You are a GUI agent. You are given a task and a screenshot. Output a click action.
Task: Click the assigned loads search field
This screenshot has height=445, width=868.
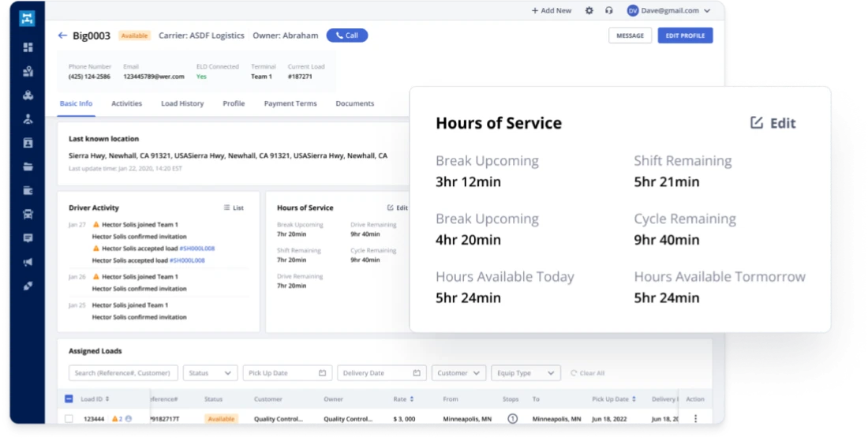point(123,373)
